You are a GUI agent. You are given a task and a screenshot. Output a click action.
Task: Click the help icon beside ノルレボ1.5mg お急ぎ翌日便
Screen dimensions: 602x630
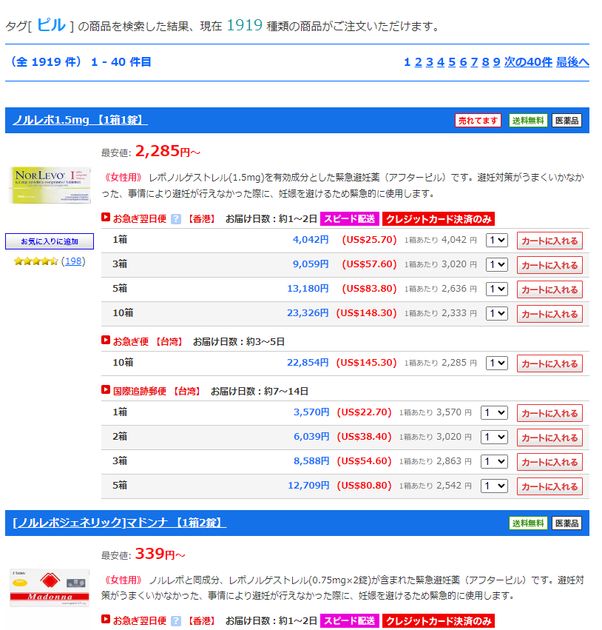176,218
